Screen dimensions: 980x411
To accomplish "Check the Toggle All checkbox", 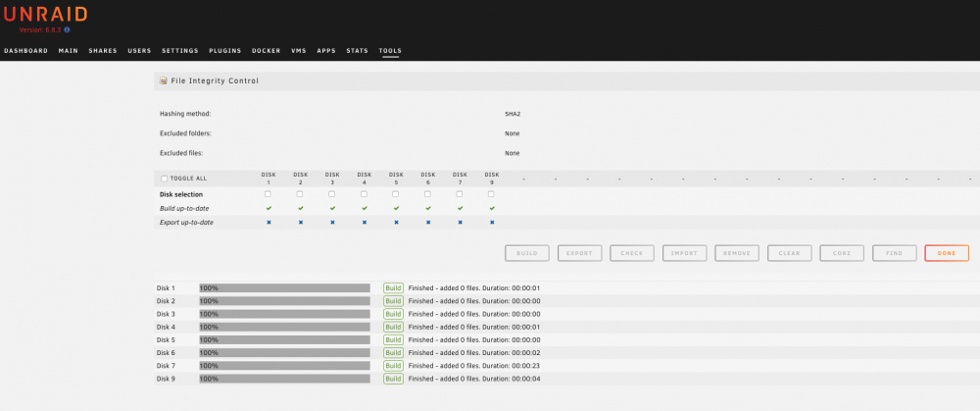I will [165, 179].
